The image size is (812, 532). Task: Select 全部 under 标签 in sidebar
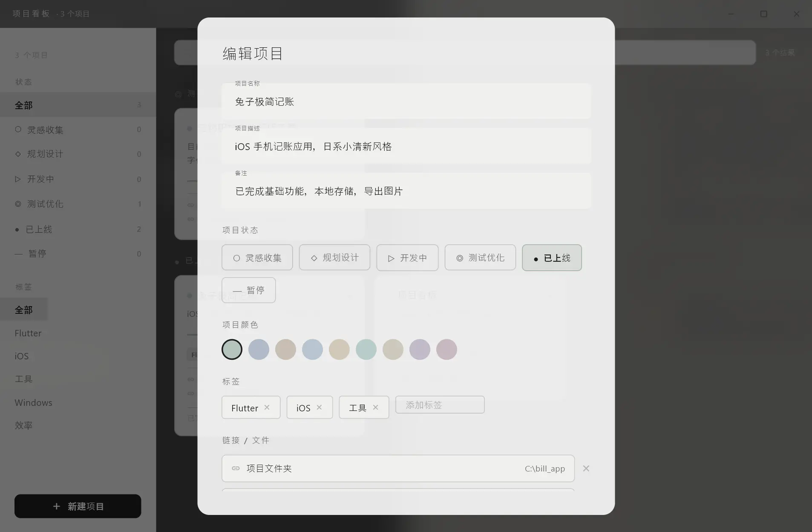click(x=24, y=310)
